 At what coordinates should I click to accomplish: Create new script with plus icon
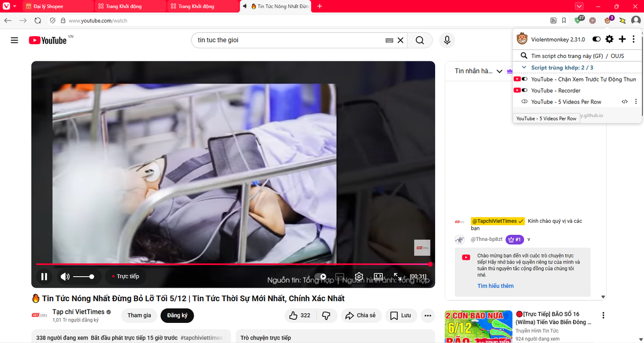(622, 39)
